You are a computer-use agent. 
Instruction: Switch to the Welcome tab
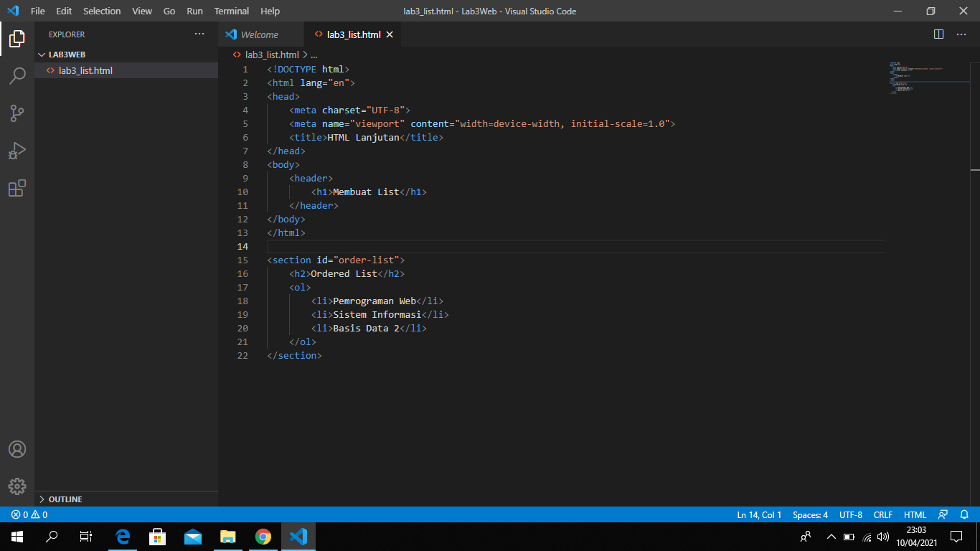(x=261, y=34)
